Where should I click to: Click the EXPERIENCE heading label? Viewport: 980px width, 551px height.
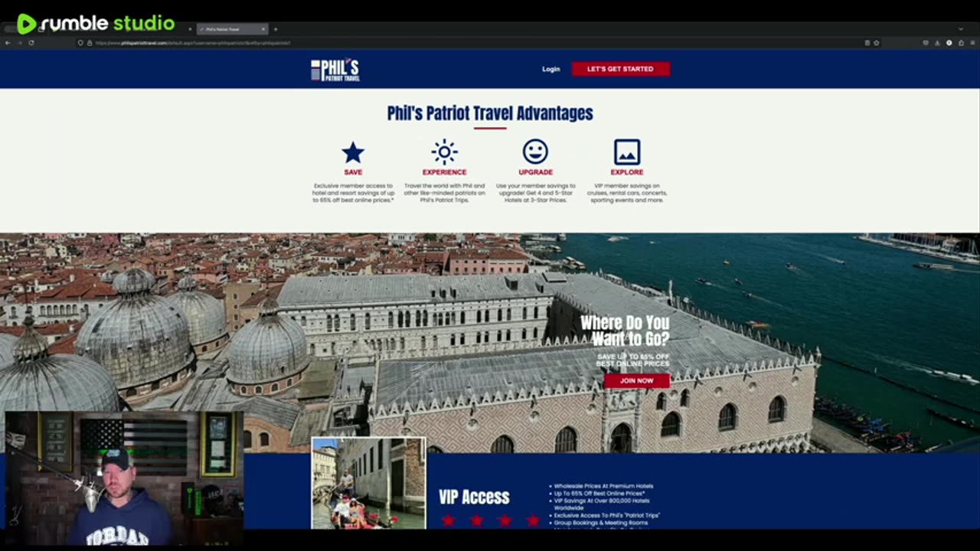click(x=444, y=172)
